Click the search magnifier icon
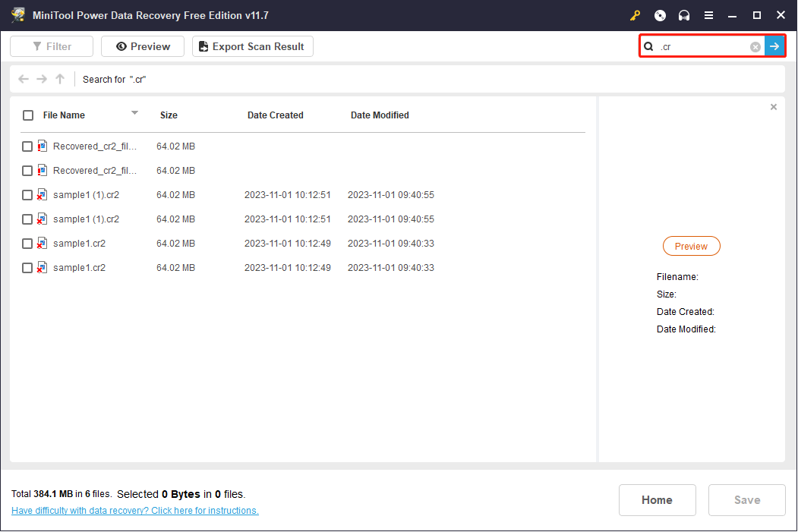798x532 pixels. pyautogui.click(x=649, y=46)
